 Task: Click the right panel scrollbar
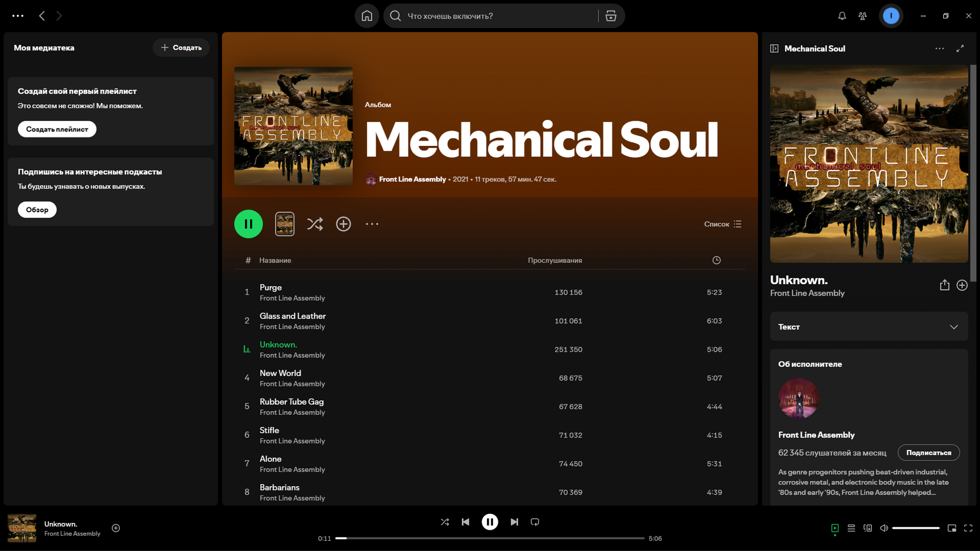[x=974, y=173]
